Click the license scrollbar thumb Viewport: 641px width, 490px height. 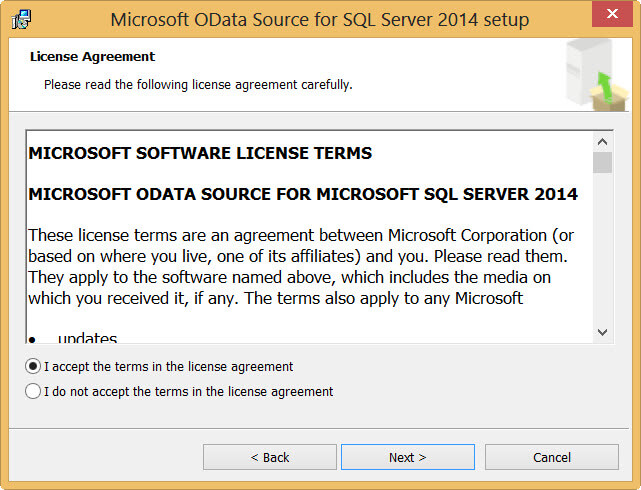point(602,163)
